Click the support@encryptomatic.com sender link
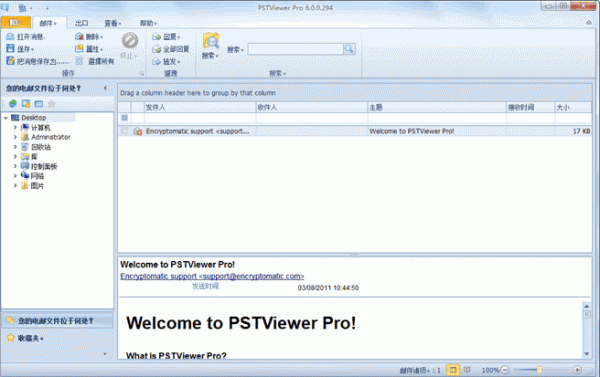The width and height of the screenshot is (600, 377). [x=212, y=276]
